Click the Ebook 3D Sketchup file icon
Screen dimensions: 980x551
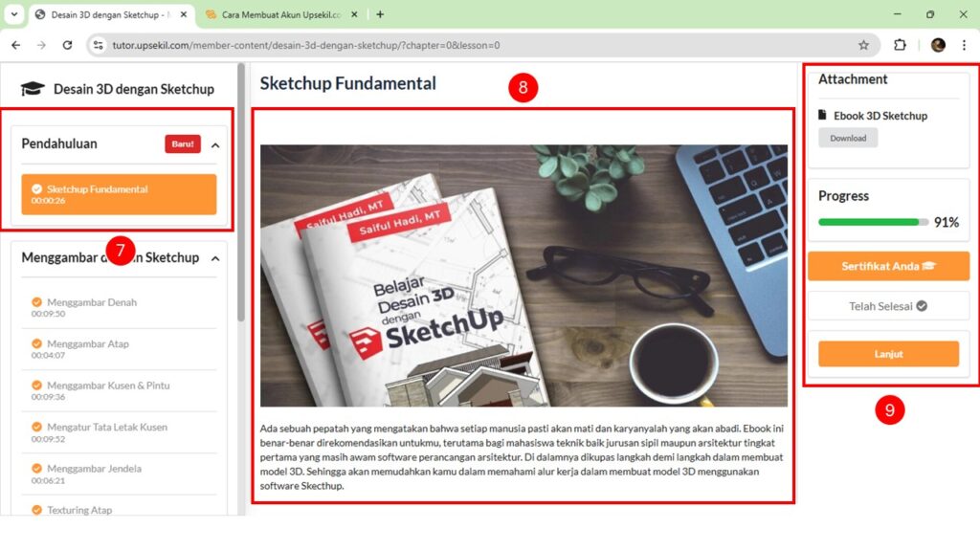coord(822,115)
